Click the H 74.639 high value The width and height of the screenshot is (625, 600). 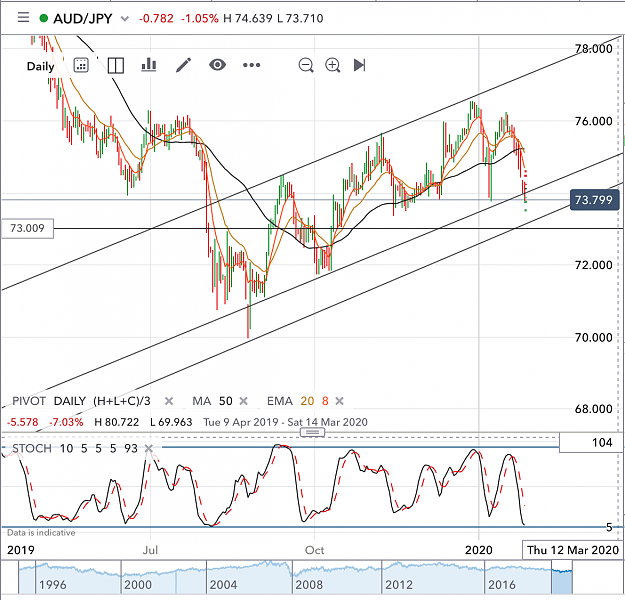(248, 18)
